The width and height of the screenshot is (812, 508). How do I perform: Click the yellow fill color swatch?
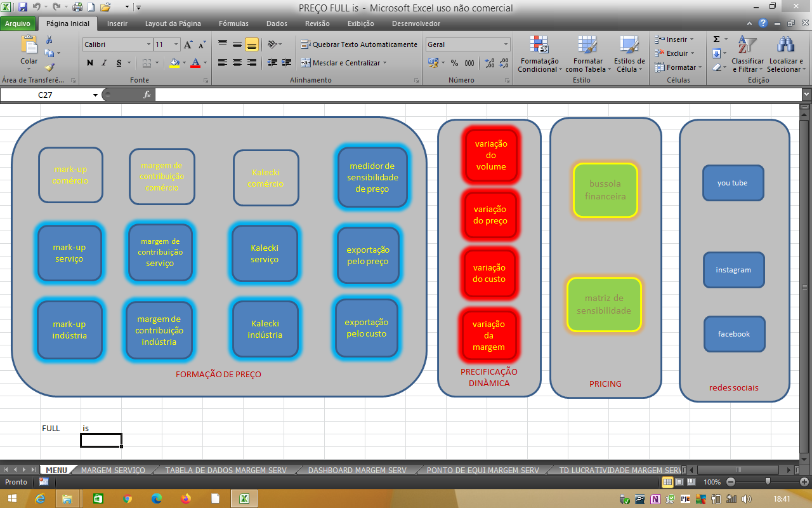coord(174,63)
